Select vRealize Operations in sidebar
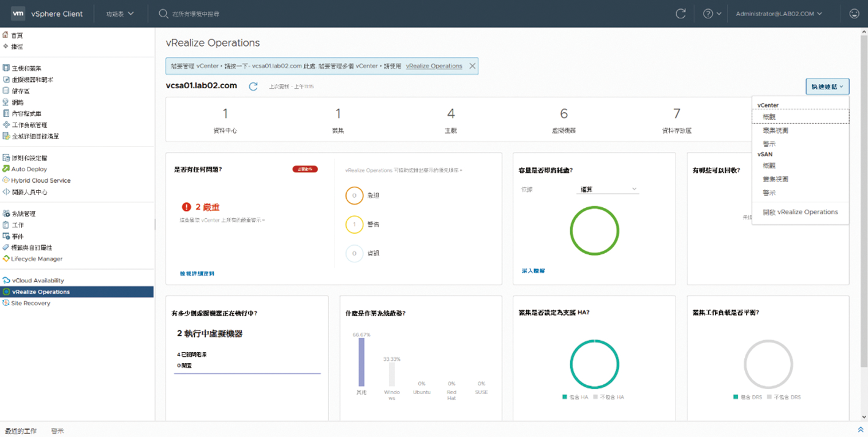The height and width of the screenshot is (437, 868). pyautogui.click(x=77, y=292)
